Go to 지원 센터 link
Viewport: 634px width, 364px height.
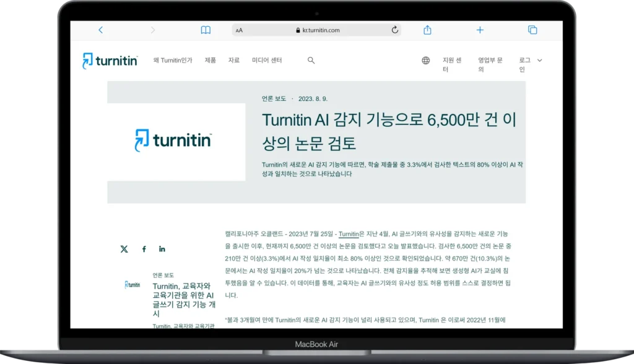point(452,65)
